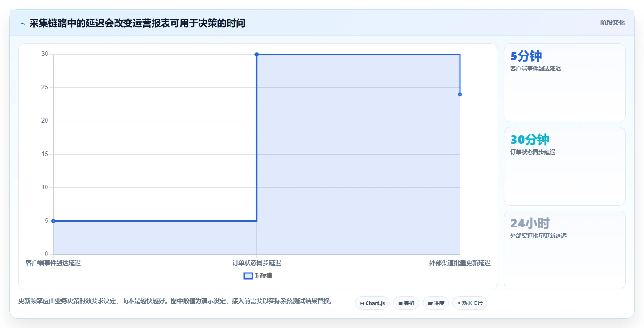Click the y-axis tick label 25
The image size is (644, 328).
click(x=45, y=87)
